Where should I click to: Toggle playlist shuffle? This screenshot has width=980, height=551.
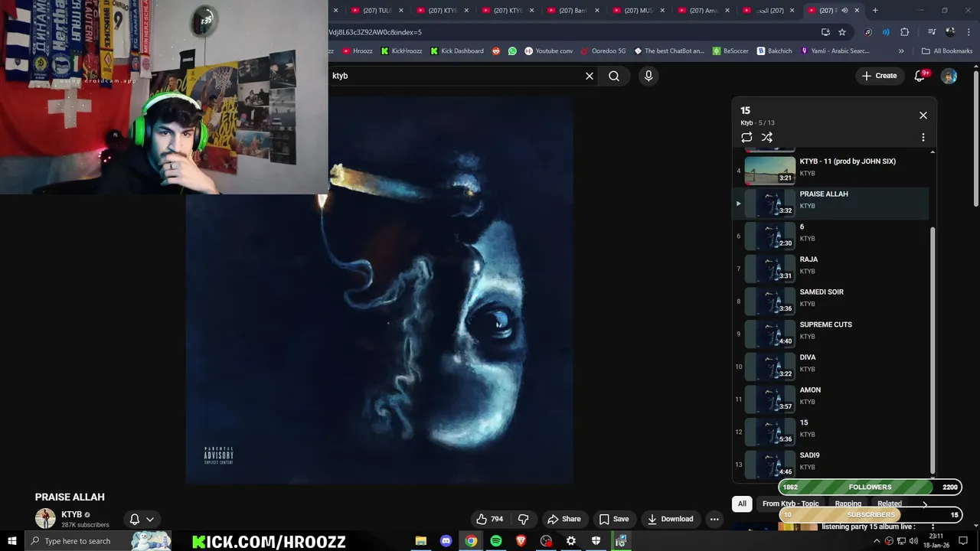pos(767,137)
